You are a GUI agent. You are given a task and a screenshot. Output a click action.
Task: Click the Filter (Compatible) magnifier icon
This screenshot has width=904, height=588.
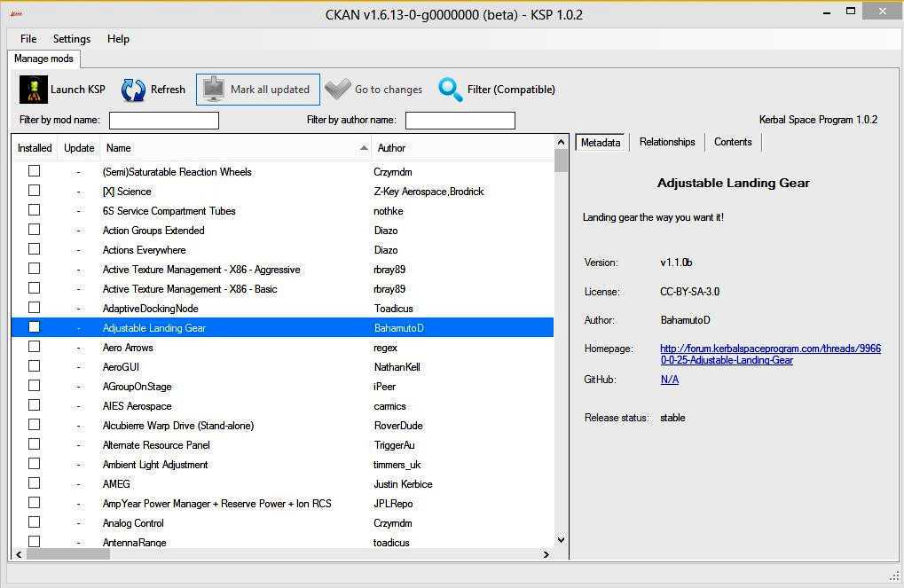(451, 90)
